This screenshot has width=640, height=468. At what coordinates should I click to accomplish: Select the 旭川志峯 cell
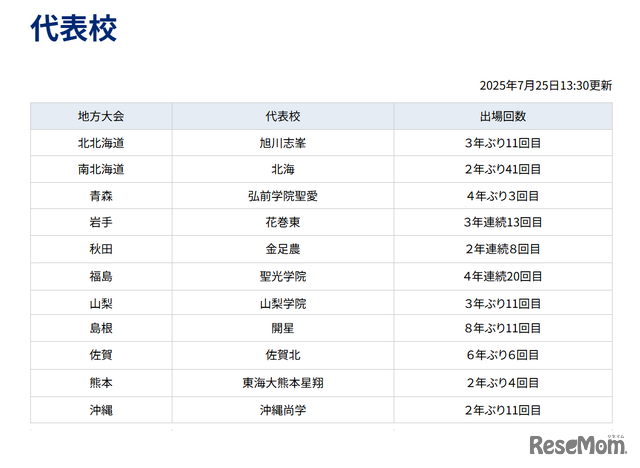(283, 143)
